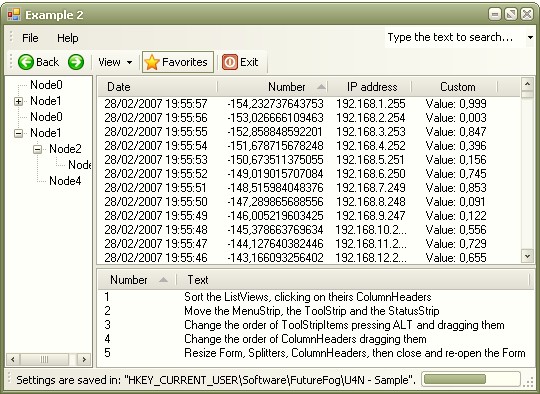Click the Favorites star icon
This screenshot has height=394, width=540.
[152, 62]
